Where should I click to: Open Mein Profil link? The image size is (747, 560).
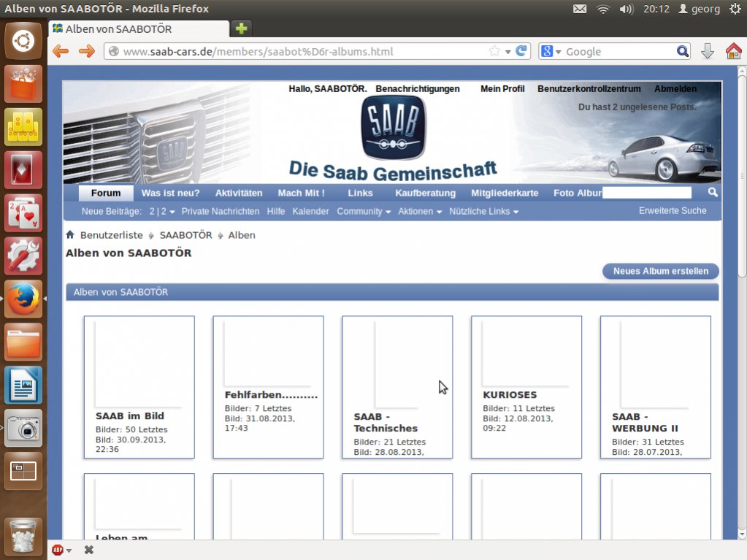tap(502, 88)
